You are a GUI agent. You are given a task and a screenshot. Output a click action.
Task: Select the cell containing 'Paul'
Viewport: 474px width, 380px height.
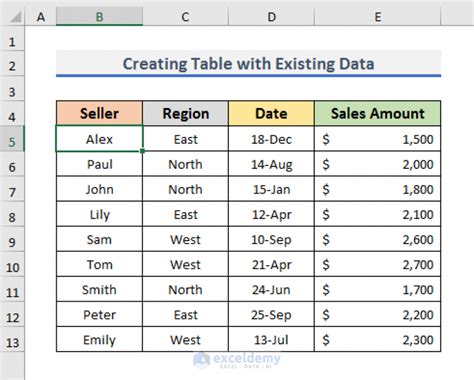coord(99,164)
